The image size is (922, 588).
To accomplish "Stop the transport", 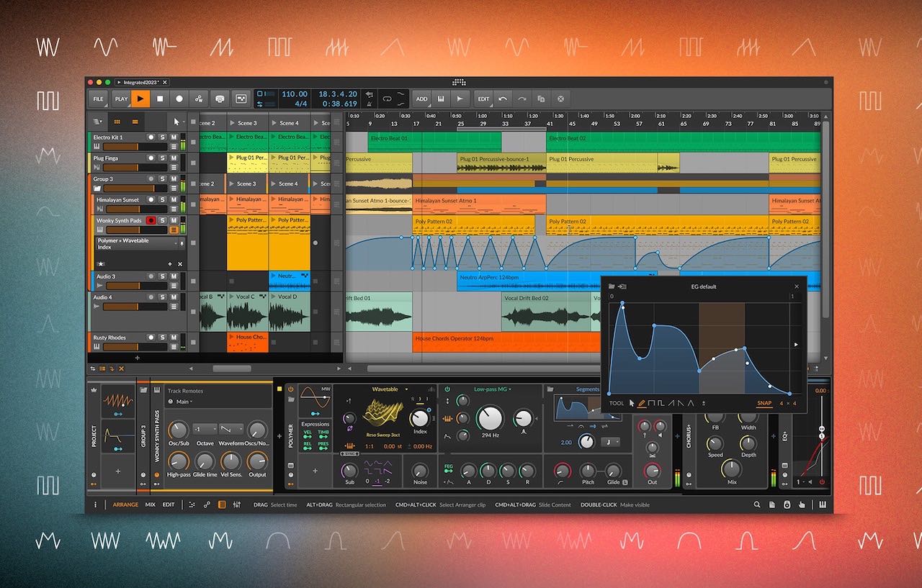I will 161,99.
